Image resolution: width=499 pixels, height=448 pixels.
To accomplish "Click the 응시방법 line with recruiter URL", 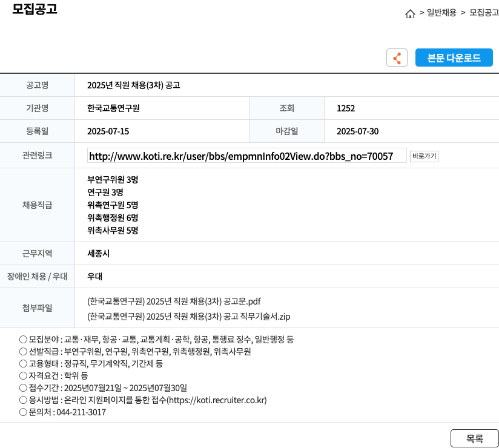I will (143, 400).
